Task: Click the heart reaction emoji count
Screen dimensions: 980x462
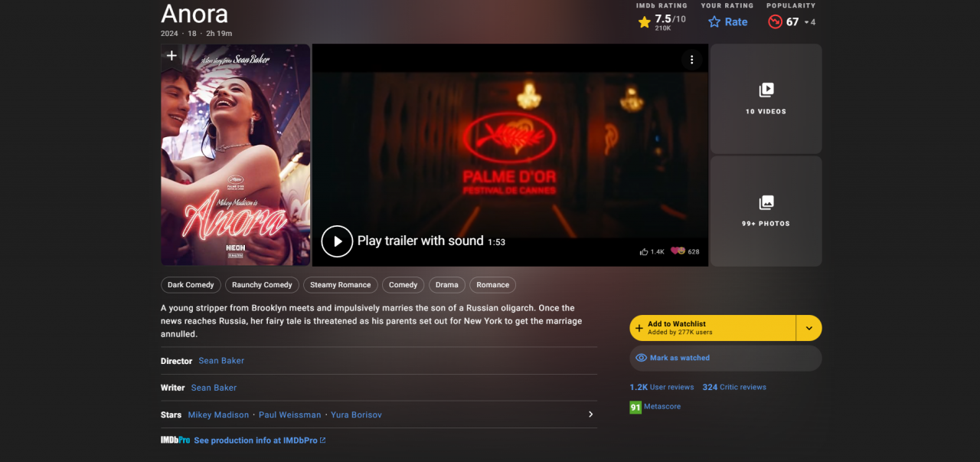Action: click(x=684, y=251)
